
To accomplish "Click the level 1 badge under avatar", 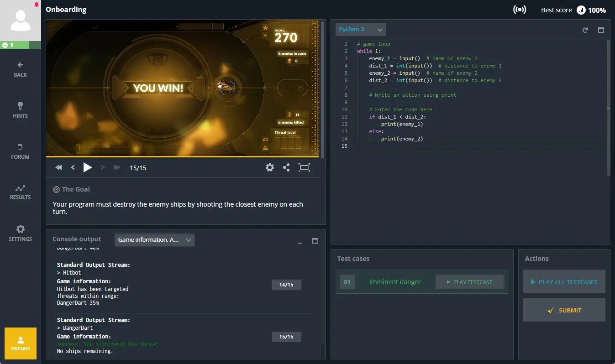I will tap(21, 45).
